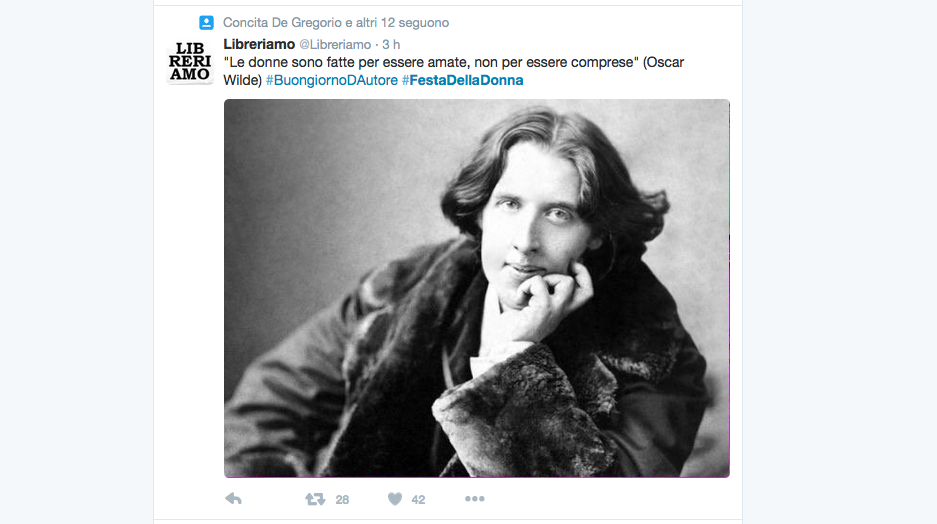Retweet the Oscar Wilde quote tweet
The width and height of the screenshot is (937, 524).
click(315, 499)
